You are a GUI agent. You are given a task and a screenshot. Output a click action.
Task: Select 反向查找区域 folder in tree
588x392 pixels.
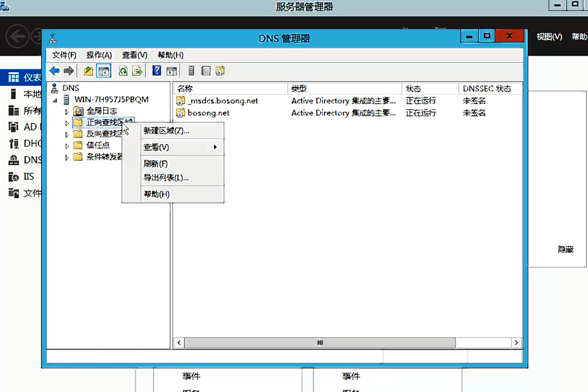click(105, 134)
